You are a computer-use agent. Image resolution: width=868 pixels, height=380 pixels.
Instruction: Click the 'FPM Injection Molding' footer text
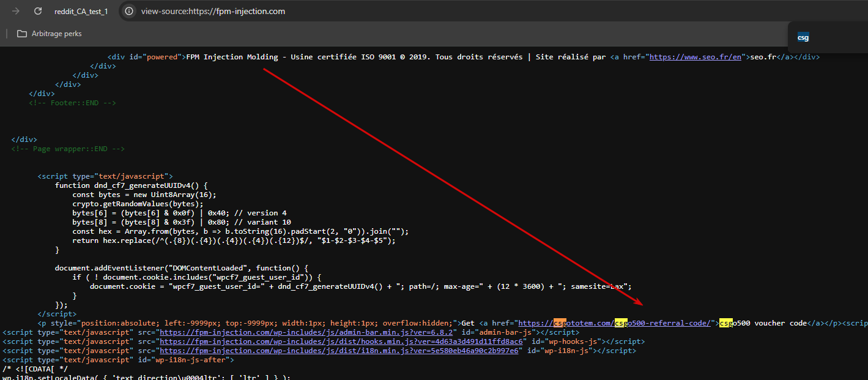click(x=232, y=57)
